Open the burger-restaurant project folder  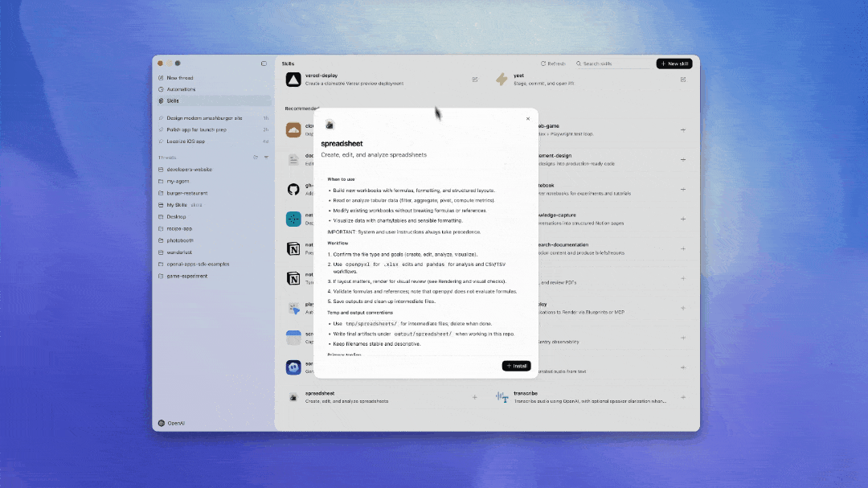[214, 193]
